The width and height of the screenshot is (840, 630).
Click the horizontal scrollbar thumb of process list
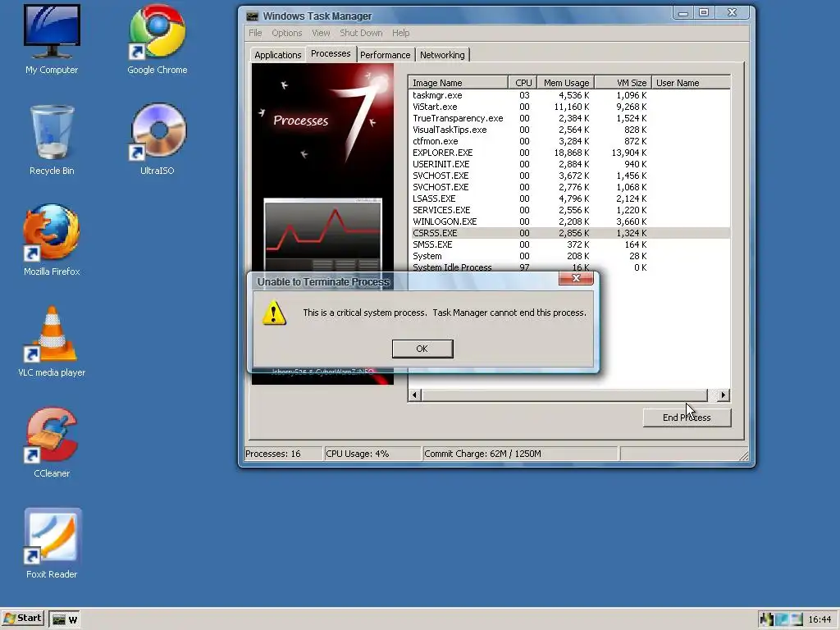(564, 395)
